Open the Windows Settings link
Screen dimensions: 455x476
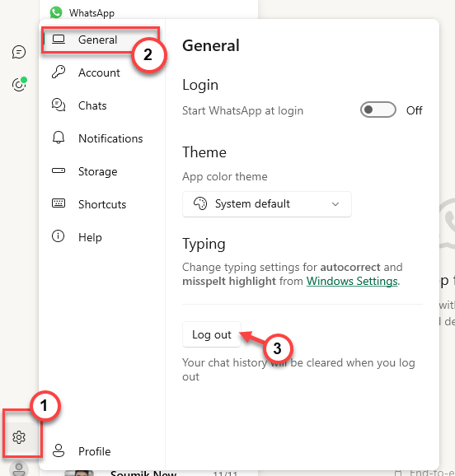tap(352, 281)
